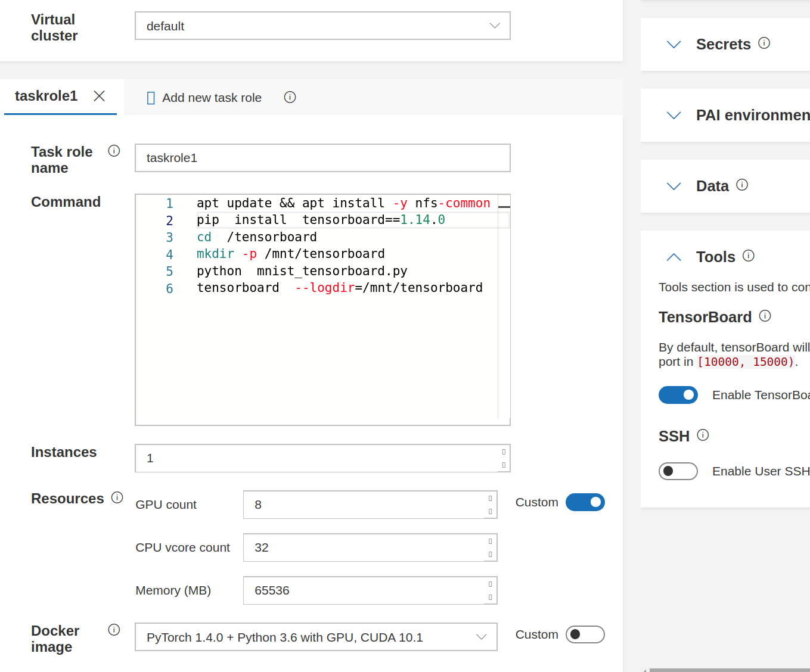Screen dimensions: 810x672
Task: View the Data section info tooltip
Action: 743,185
